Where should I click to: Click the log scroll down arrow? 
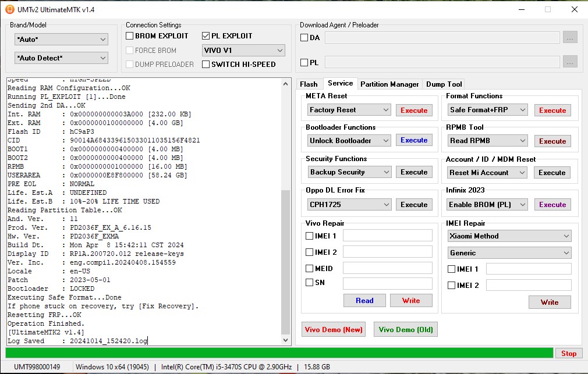(285, 340)
